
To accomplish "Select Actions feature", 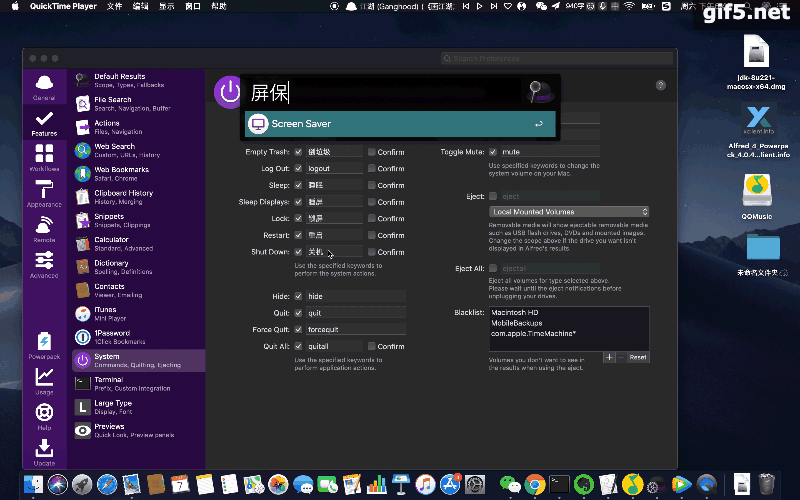I will tap(138, 127).
